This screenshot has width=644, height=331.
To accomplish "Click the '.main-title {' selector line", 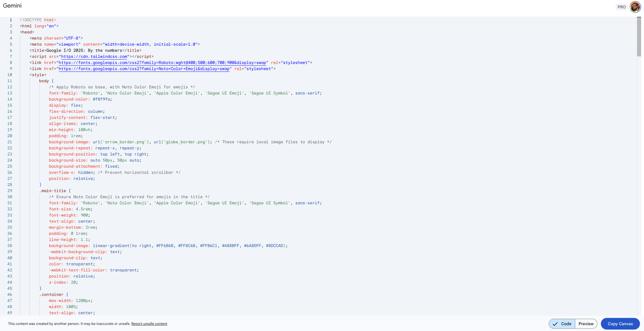I will [x=55, y=191].
